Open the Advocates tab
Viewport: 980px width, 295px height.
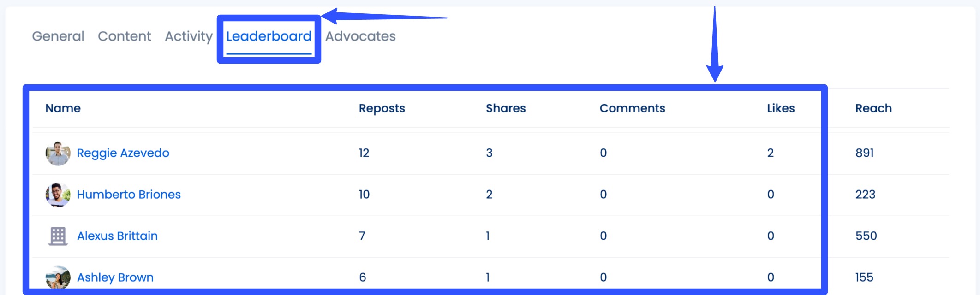point(360,36)
